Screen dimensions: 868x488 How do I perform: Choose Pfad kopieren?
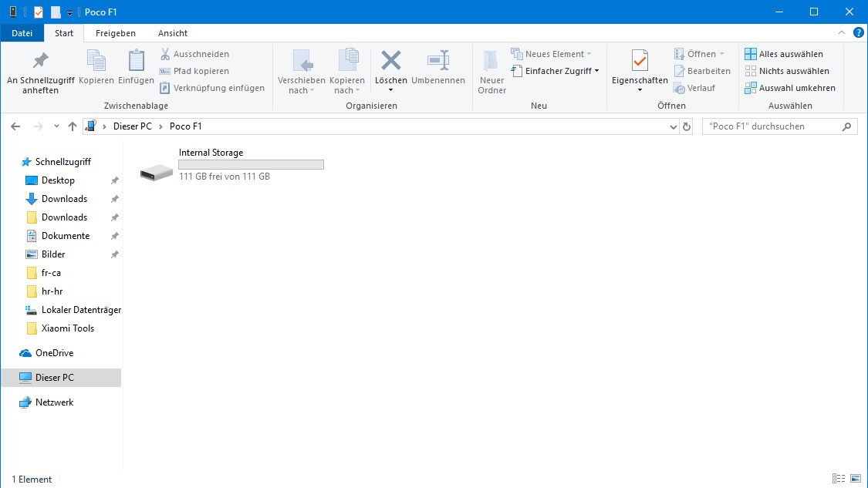(x=194, y=71)
